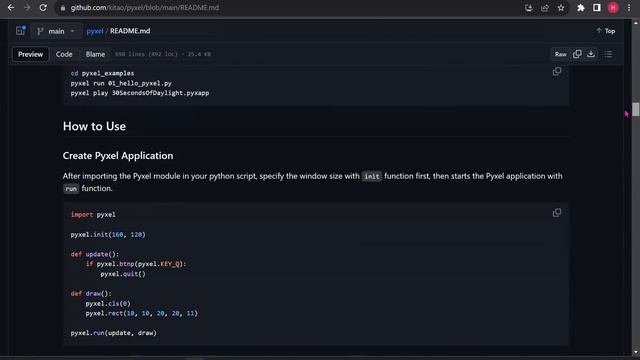
Task: Reload the page
Action: coord(43,8)
